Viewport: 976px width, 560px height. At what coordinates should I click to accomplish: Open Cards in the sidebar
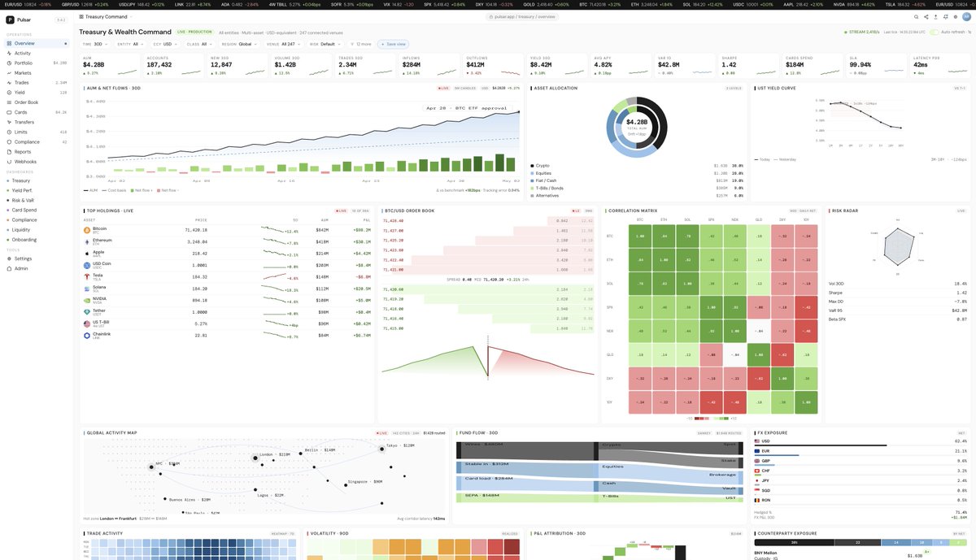point(37,112)
